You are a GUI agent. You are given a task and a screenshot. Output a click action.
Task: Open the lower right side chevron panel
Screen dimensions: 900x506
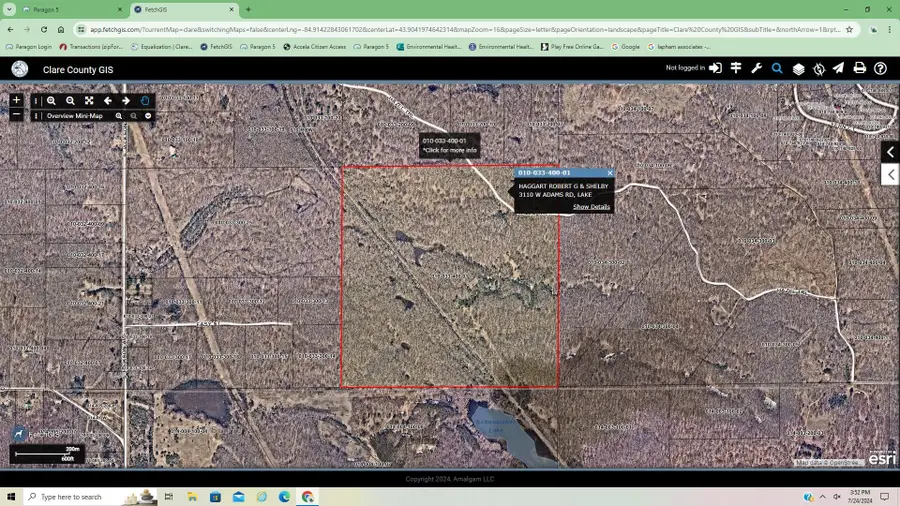pyautogui.click(x=890, y=175)
